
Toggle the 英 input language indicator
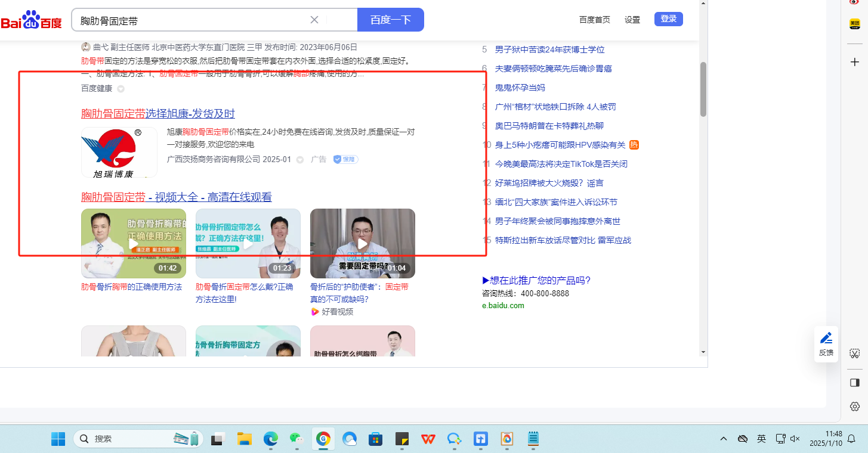coord(761,439)
